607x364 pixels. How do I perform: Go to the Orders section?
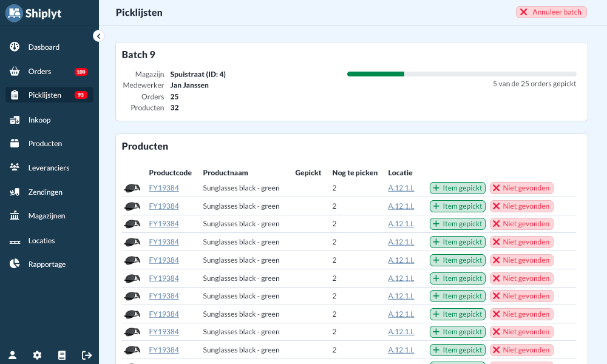point(39,72)
